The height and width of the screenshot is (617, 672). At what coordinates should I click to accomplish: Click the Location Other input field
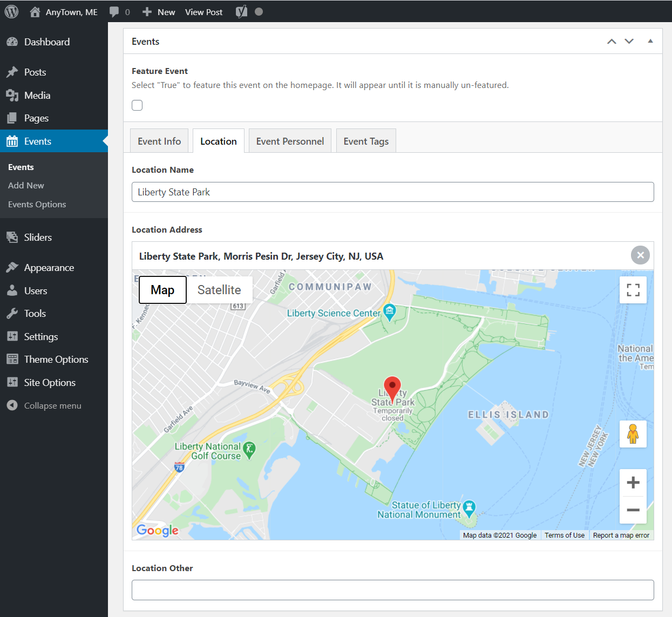(393, 590)
